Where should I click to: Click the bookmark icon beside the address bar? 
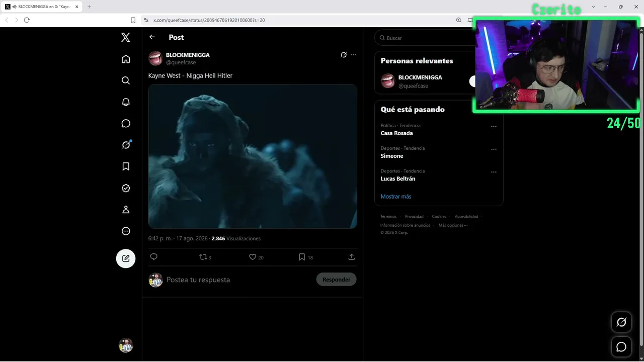pyautogui.click(x=133, y=20)
